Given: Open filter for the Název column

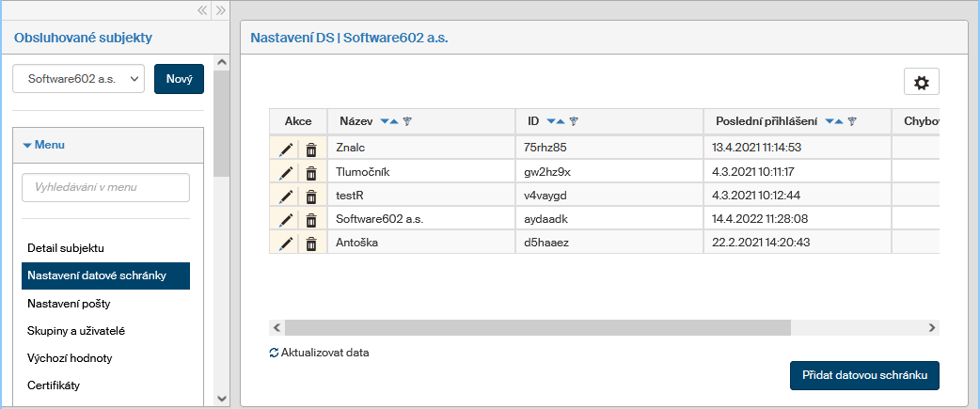Looking at the screenshot, I should coord(407,121).
